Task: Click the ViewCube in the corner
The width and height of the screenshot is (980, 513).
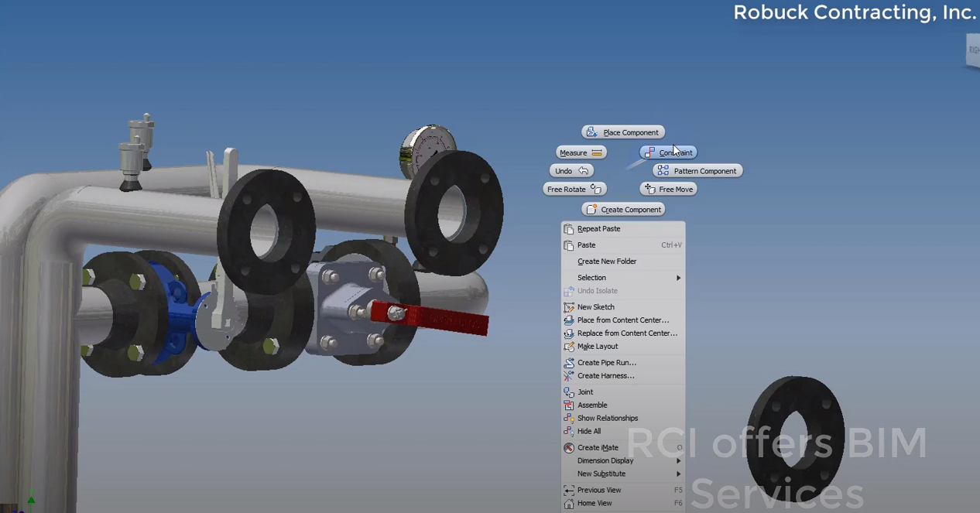Action: pyautogui.click(x=972, y=51)
